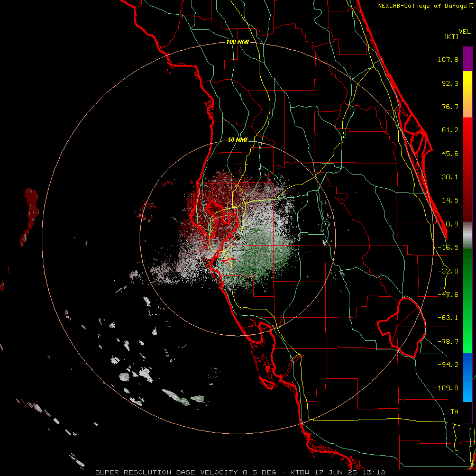Click the VEL label above the color scale
Viewport: 476px width, 476px height.
point(465,32)
